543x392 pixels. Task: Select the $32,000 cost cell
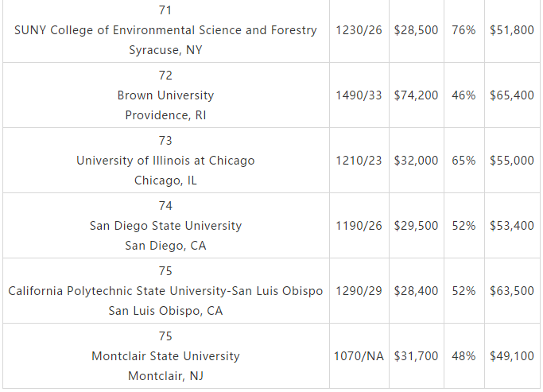pos(417,161)
